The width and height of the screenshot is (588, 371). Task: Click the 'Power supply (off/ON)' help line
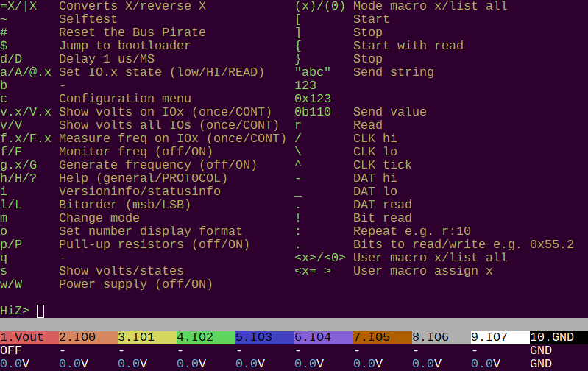pyautogui.click(x=135, y=284)
